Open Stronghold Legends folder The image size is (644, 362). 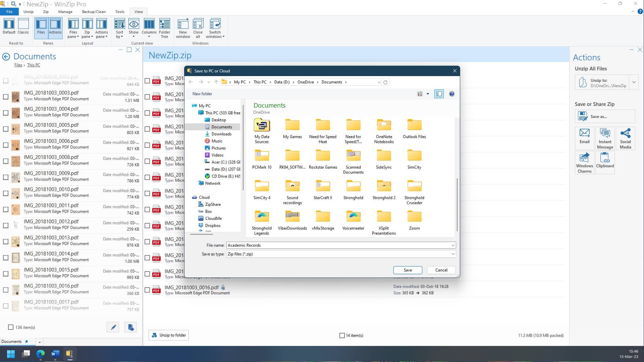[262, 223]
